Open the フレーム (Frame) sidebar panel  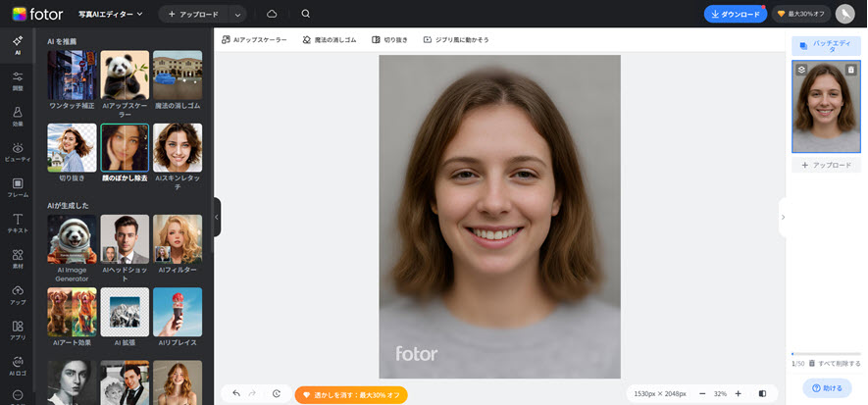point(18,186)
